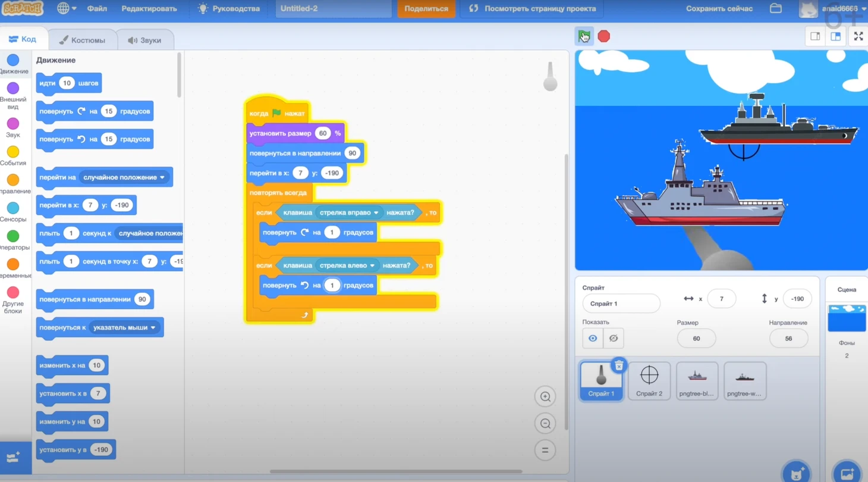868x482 pixels.
Task: Click the Направление direction field
Action: click(788, 338)
